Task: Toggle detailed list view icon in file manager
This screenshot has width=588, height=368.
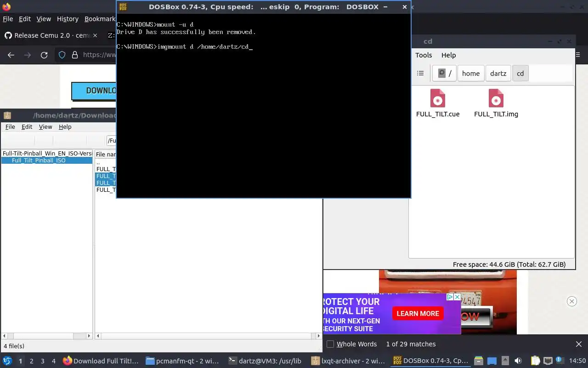Action: (420, 73)
